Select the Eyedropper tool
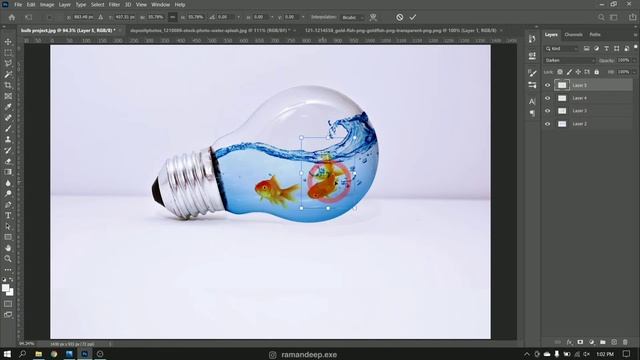This screenshot has width=640, height=360. pos(8,107)
